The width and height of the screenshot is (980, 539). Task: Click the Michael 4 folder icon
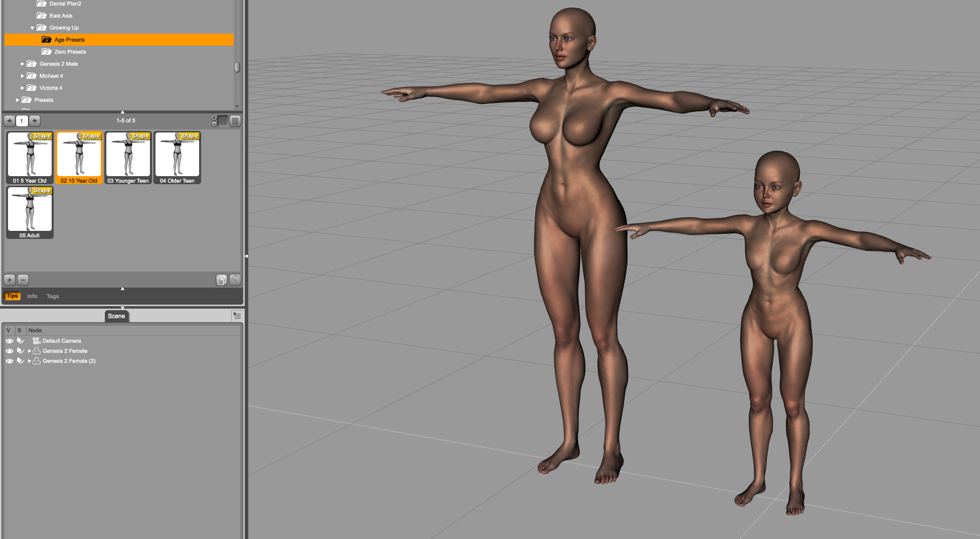[32, 76]
